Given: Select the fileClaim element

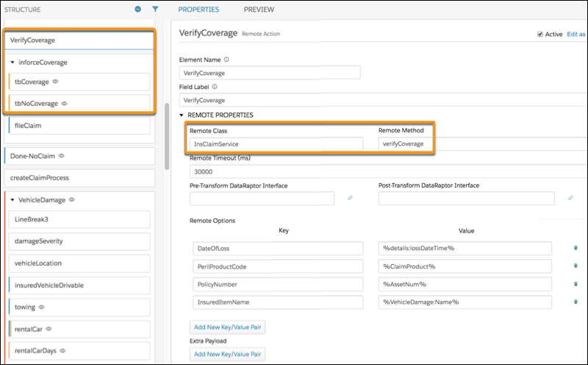Looking at the screenshot, I should click(79, 125).
